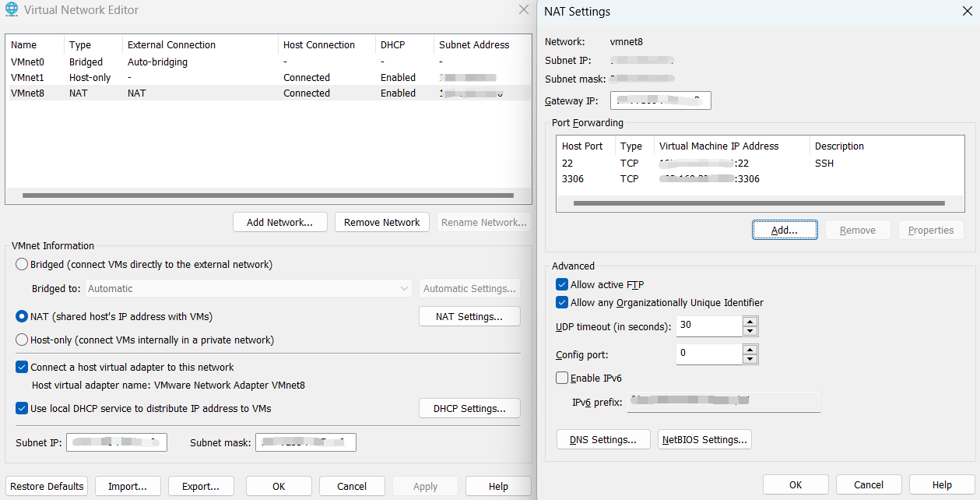Screen dimensions: 980x500
Task: Click Add Network button
Action: (x=279, y=223)
